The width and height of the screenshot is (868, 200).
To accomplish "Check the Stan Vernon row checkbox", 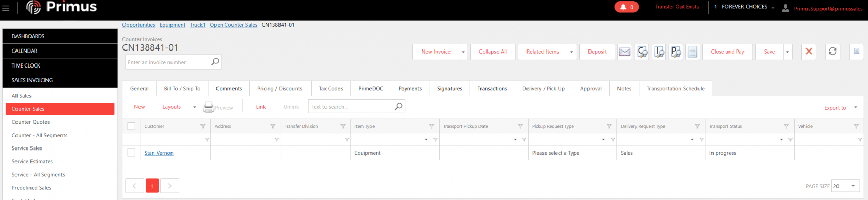I will pos(131,153).
